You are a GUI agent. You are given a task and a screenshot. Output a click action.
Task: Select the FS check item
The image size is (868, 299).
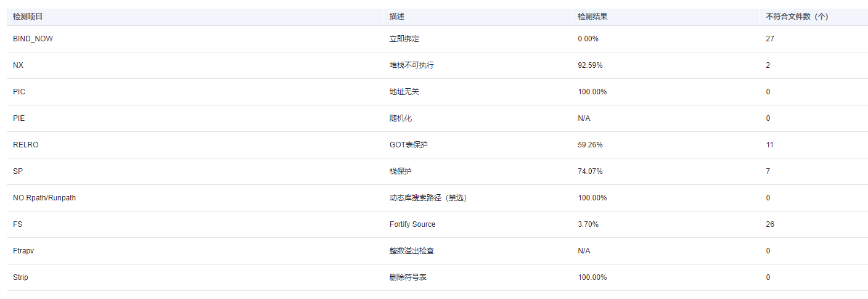pos(17,224)
